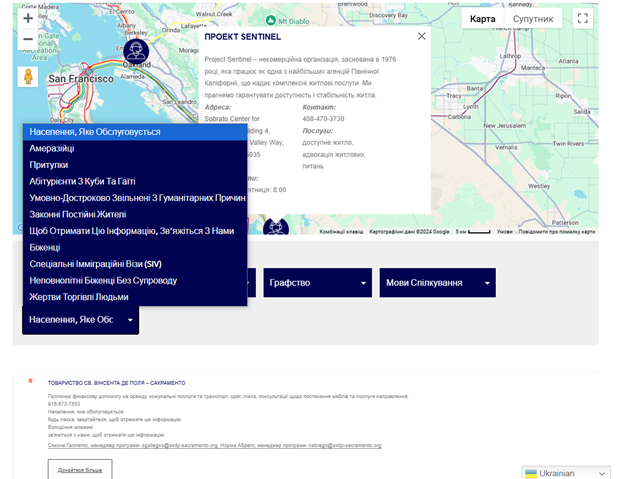Viewport: 624px width, 479px height.
Task: Select the organization marker near Oakland
Action: coord(136,51)
